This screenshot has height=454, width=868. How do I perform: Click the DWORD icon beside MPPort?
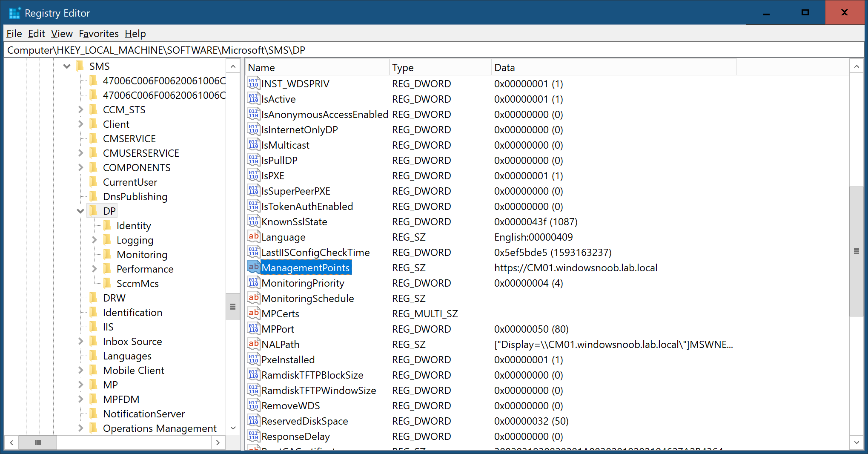pyautogui.click(x=254, y=329)
